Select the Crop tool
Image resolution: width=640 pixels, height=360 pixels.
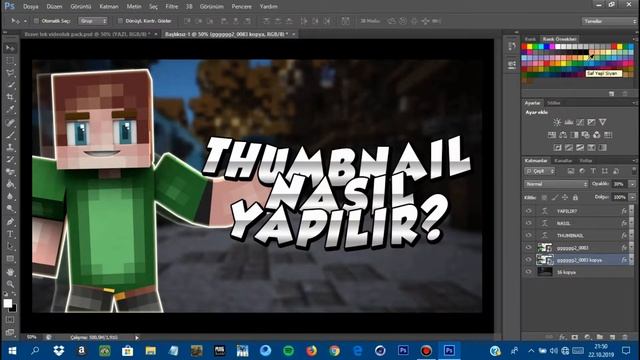[x=10, y=98]
